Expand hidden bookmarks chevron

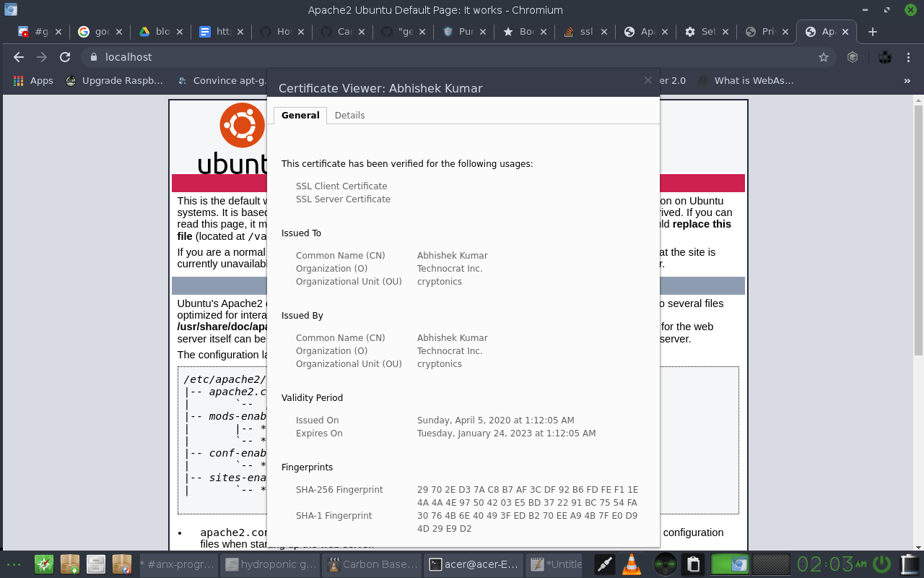[907, 81]
